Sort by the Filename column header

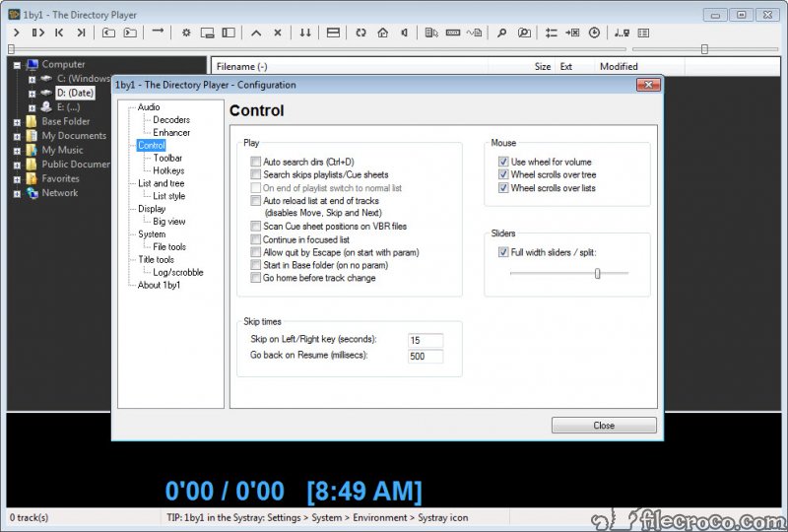coord(350,66)
